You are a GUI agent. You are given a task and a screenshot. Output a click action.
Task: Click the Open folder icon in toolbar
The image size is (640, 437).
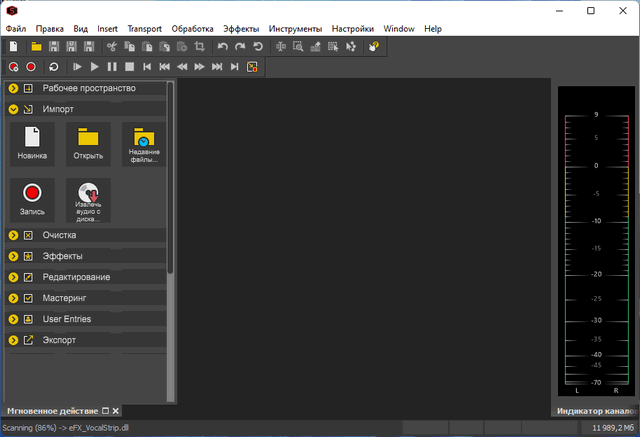pos(36,47)
